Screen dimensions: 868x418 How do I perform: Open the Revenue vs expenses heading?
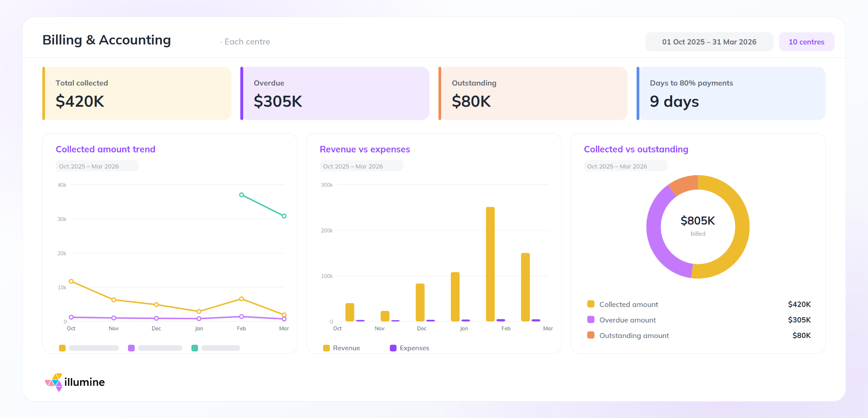365,149
